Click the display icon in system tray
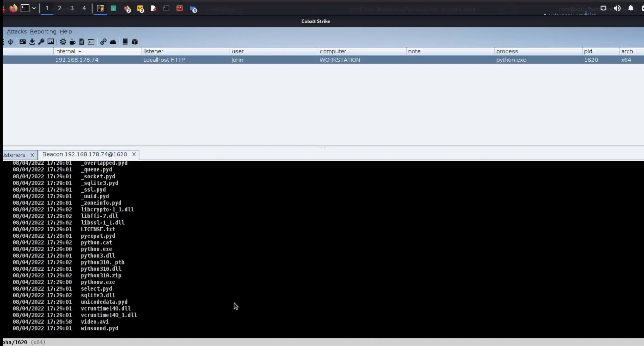 [x=603, y=8]
